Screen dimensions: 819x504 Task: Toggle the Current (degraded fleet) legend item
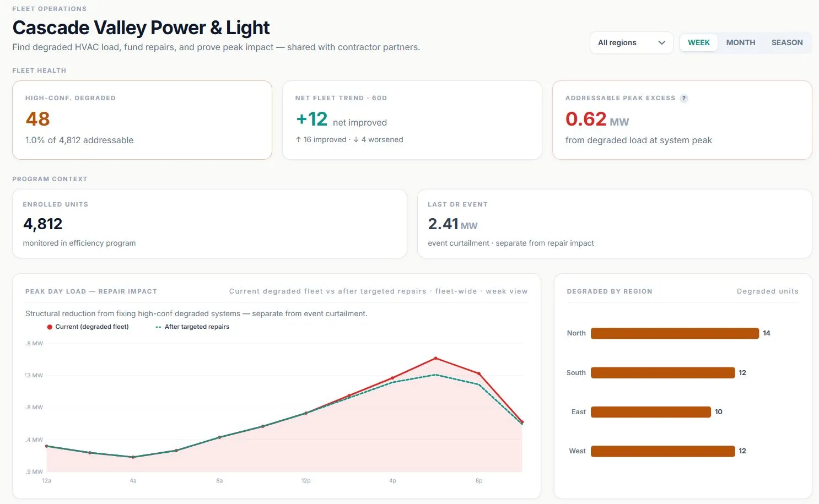[88, 327]
